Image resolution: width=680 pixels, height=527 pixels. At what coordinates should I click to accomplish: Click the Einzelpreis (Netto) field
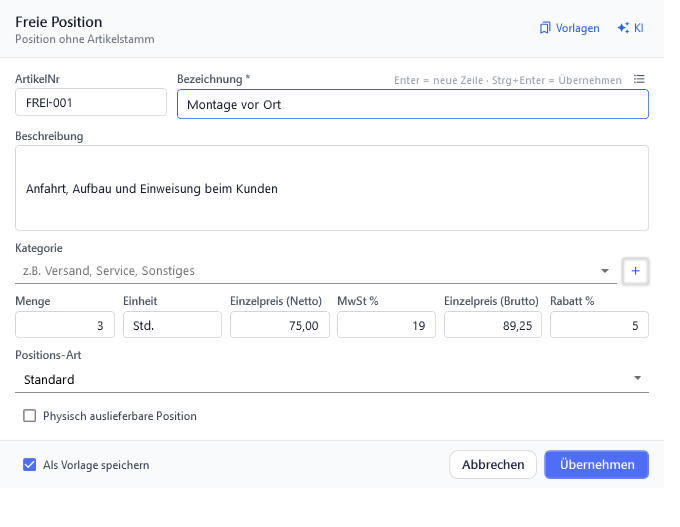pyautogui.click(x=280, y=325)
